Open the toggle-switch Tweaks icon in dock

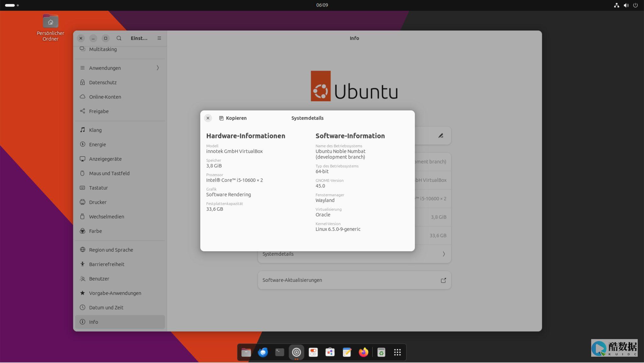313,352
